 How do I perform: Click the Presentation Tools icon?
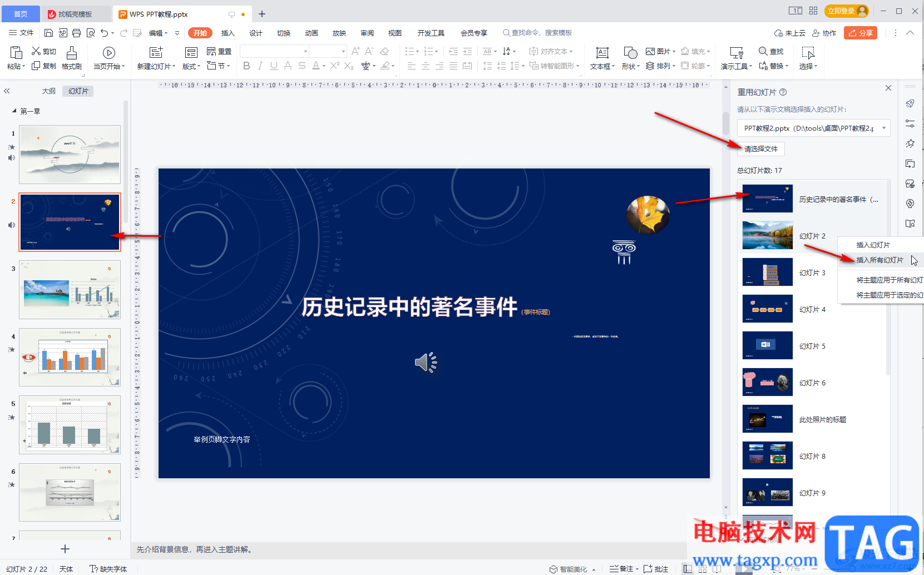(x=737, y=53)
